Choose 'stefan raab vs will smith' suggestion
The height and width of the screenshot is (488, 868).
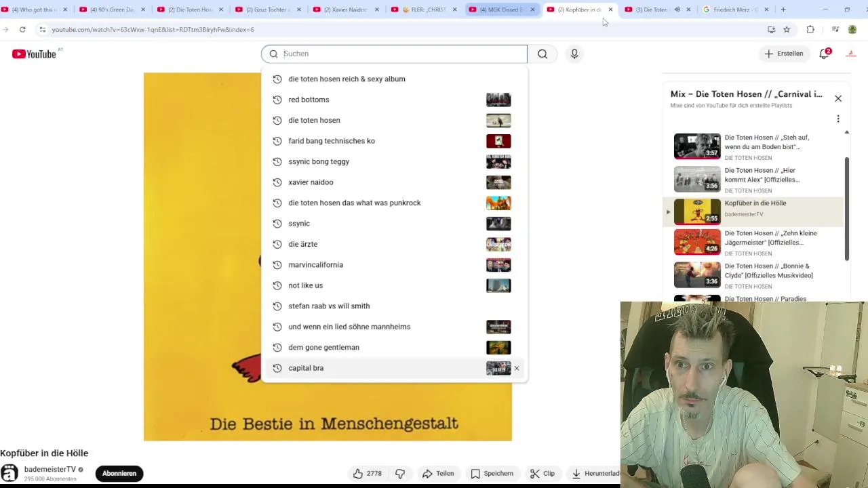coord(394,306)
